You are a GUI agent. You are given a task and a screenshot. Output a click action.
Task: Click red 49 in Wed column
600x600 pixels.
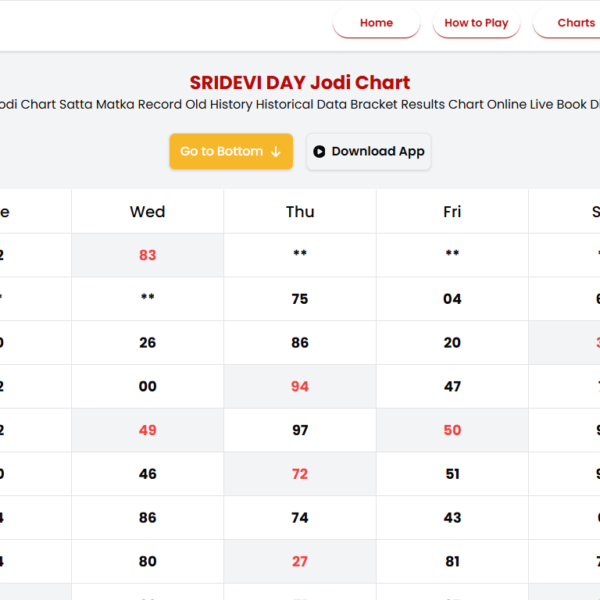(148, 430)
